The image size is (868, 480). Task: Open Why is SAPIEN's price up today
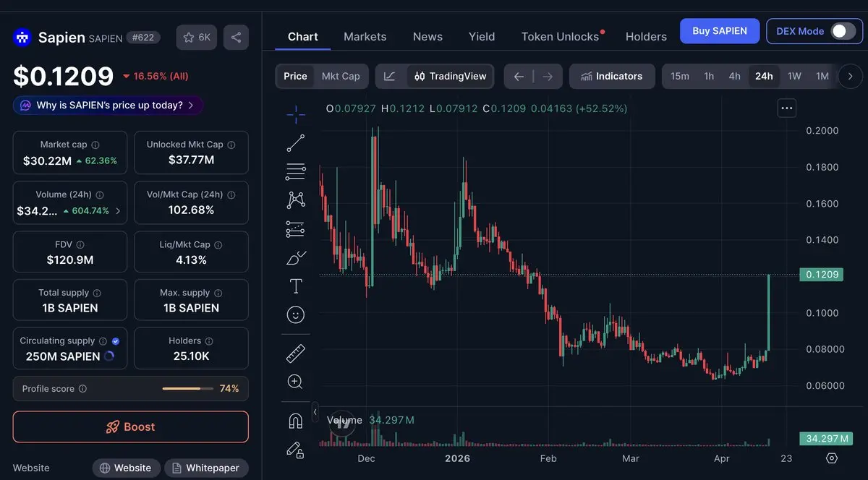point(108,105)
